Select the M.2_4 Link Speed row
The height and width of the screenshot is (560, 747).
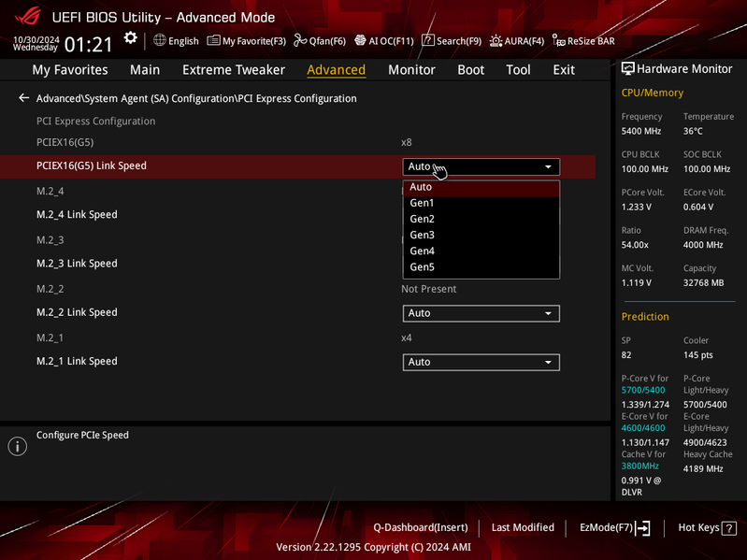[x=77, y=215]
